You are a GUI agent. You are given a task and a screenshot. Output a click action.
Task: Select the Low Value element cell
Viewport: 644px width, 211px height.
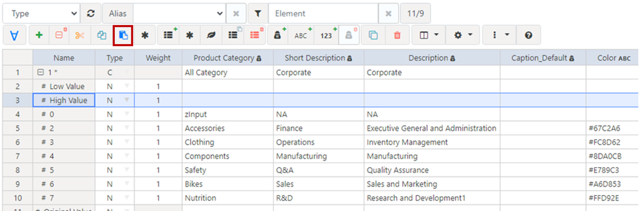point(64,86)
